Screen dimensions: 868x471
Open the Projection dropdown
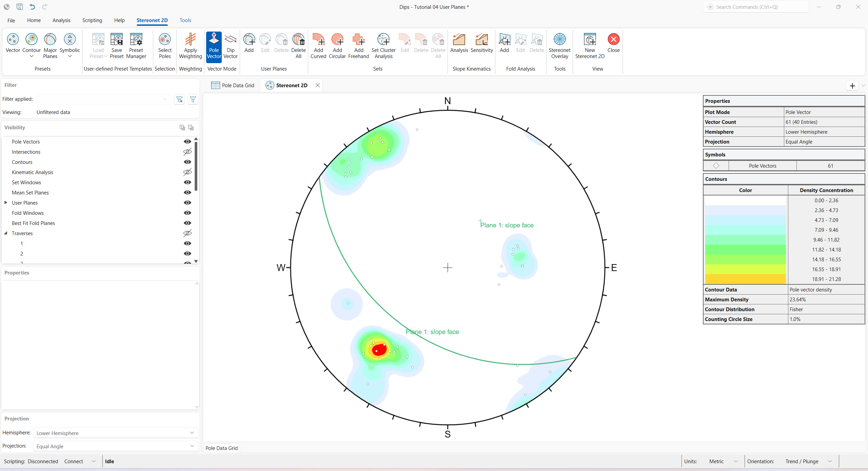point(192,446)
